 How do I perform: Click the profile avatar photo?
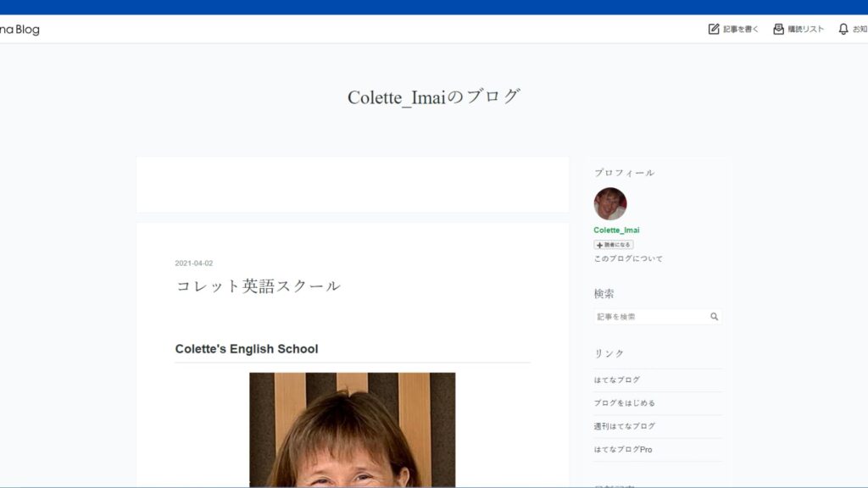(x=610, y=203)
